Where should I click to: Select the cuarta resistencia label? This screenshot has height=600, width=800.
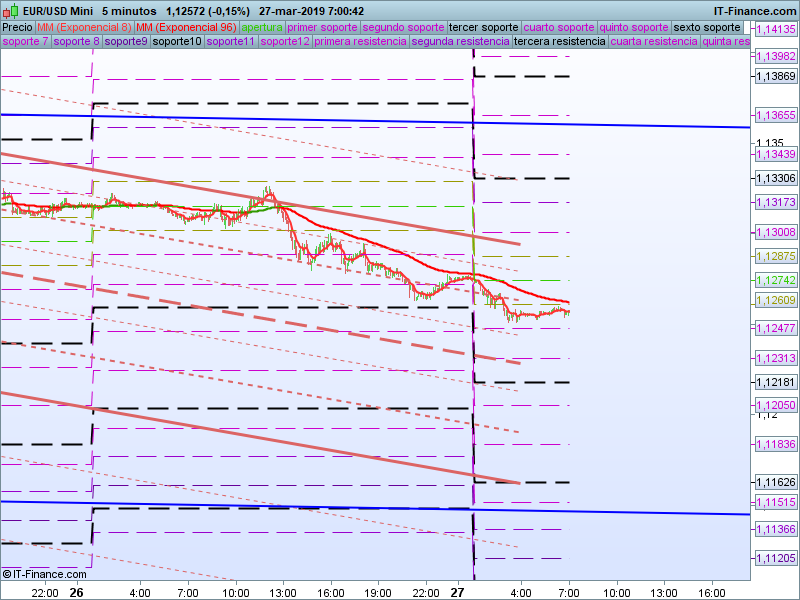coord(654,42)
